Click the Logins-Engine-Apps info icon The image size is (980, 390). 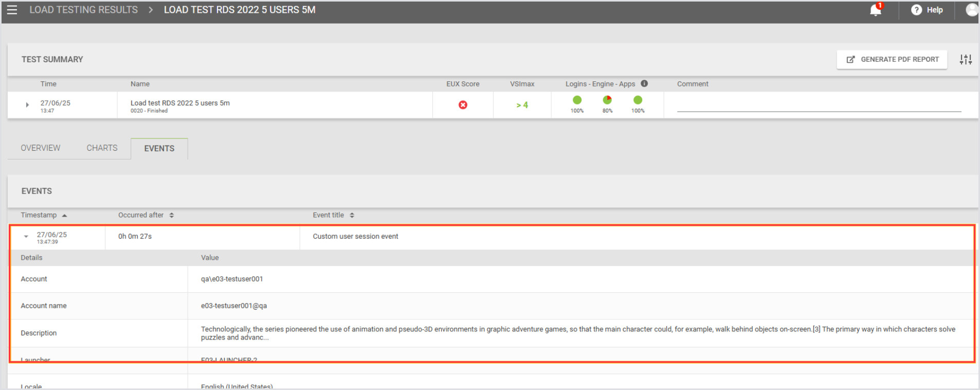point(644,83)
